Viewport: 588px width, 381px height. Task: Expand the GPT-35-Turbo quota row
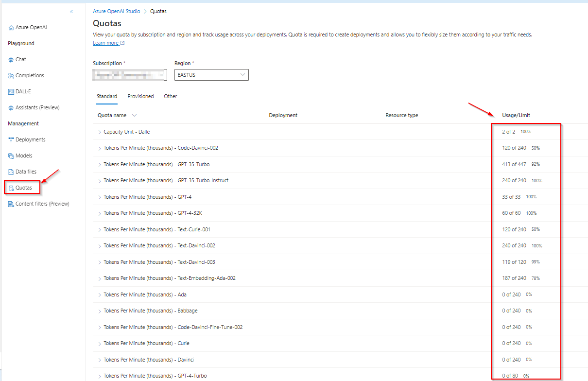pos(100,165)
